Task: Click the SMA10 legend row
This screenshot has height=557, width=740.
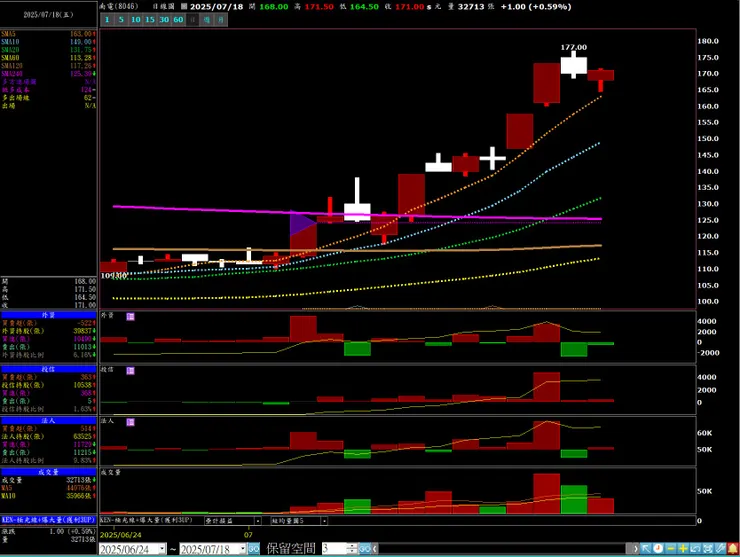Action: [48, 42]
